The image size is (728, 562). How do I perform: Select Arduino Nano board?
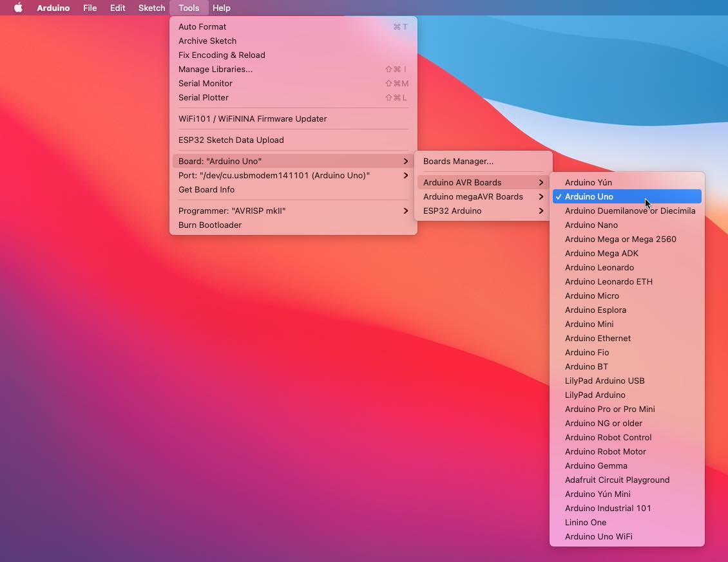point(591,225)
